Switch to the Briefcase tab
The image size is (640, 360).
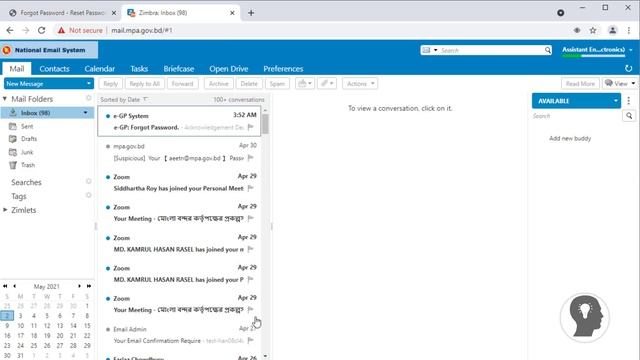[179, 69]
